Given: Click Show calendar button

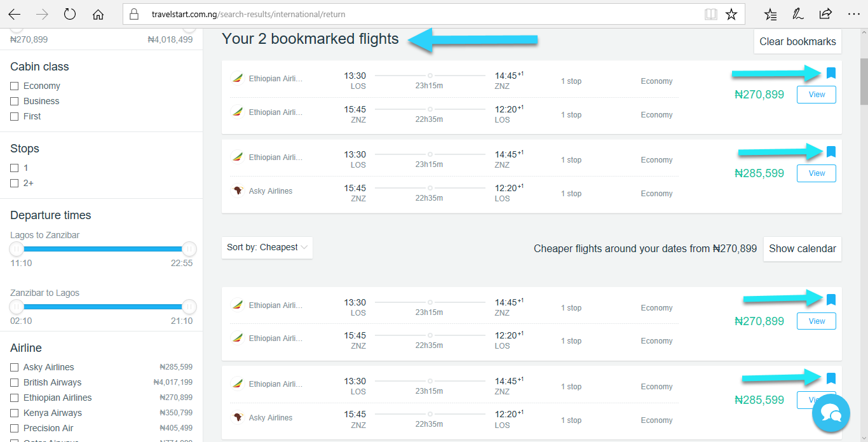Looking at the screenshot, I should pos(802,248).
